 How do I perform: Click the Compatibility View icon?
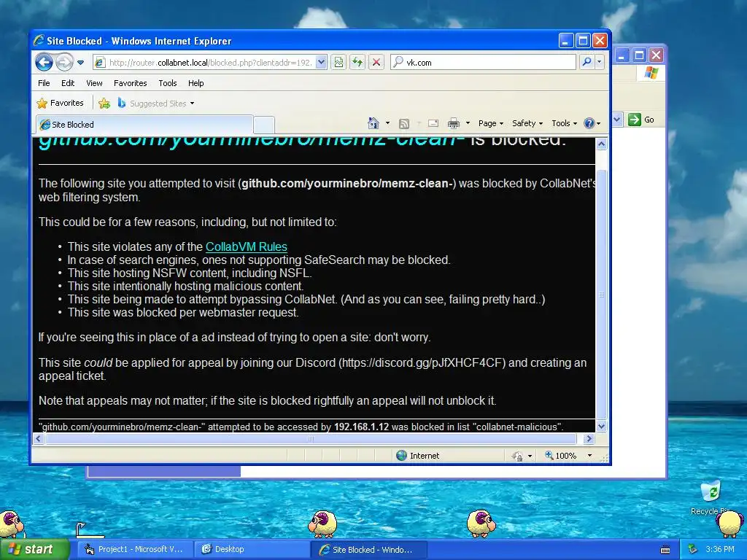[338, 63]
